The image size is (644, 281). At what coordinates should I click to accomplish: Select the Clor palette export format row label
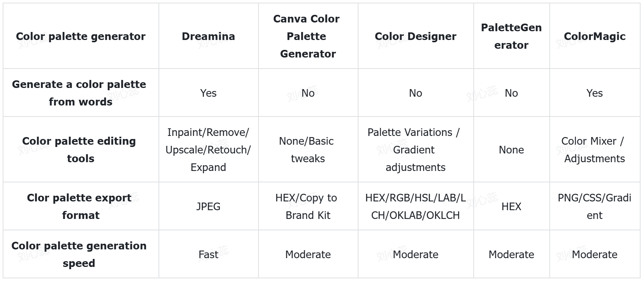(x=79, y=206)
